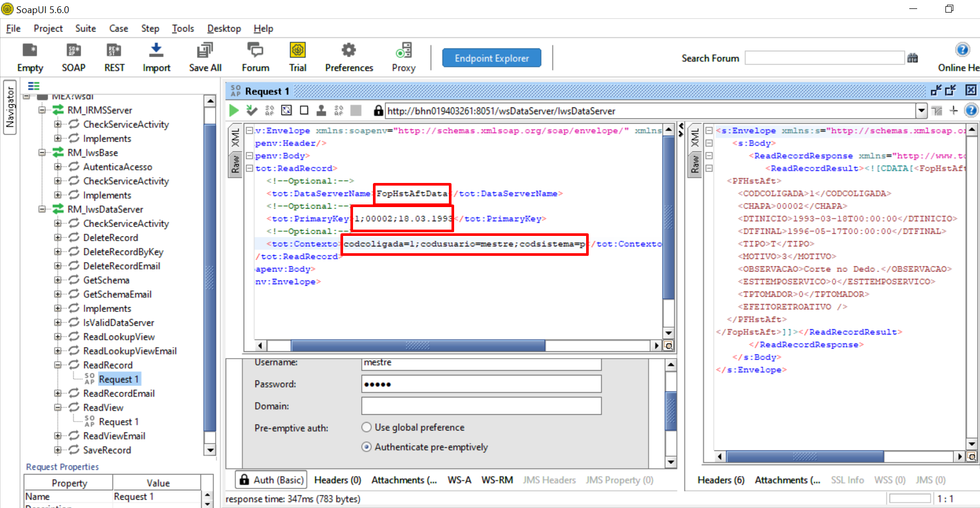Submit request with the green play icon
This screenshot has width=980, height=508.
(234, 110)
